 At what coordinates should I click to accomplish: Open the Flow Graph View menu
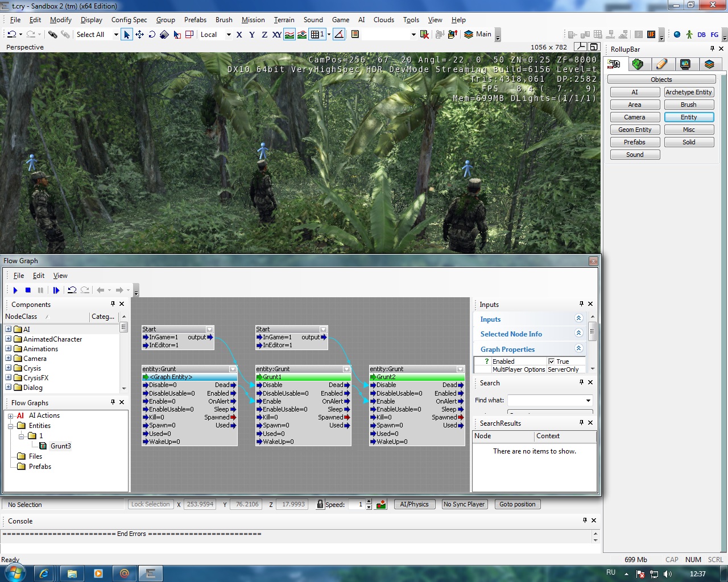click(x=60, y=276)
